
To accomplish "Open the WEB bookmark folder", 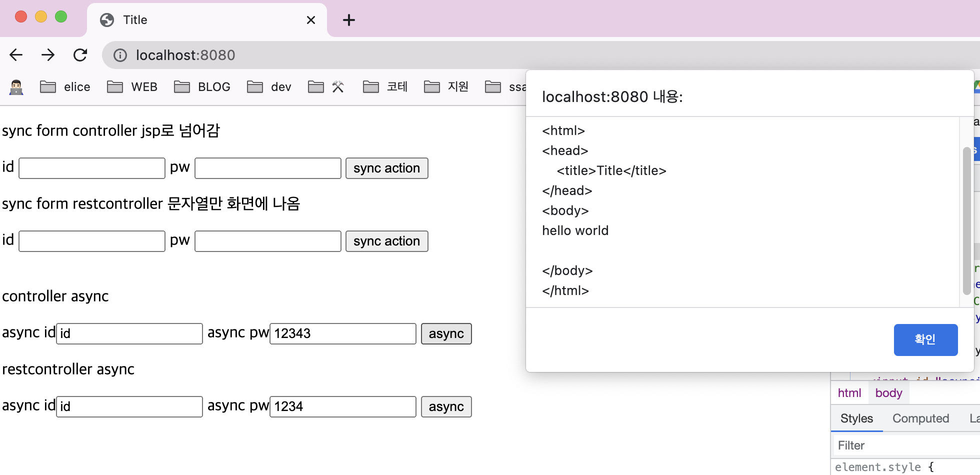I will 132,87.
